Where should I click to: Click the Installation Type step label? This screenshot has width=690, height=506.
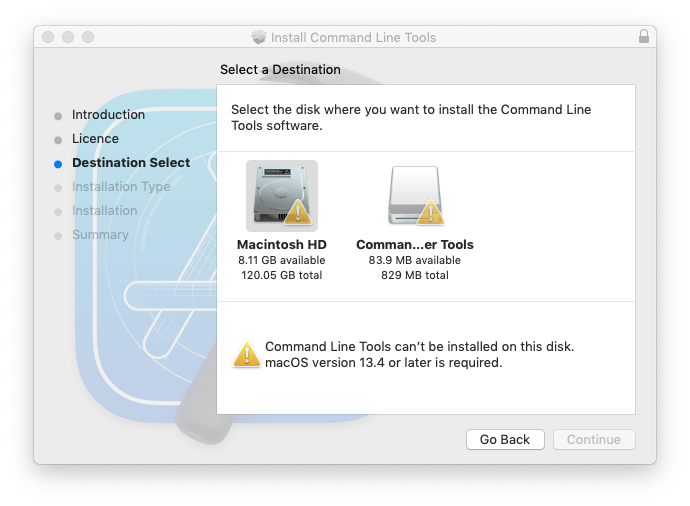click(x=121, y=187)
